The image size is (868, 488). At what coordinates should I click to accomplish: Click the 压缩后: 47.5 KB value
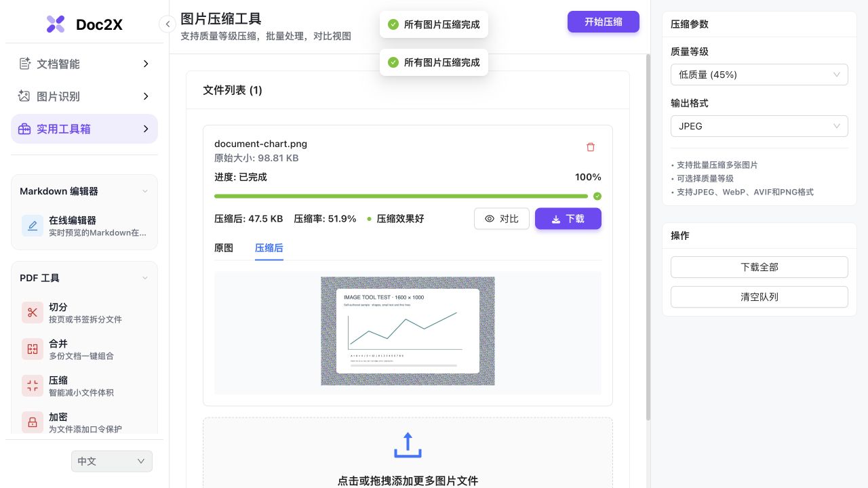pyautogui.click(x=248, y=219)
